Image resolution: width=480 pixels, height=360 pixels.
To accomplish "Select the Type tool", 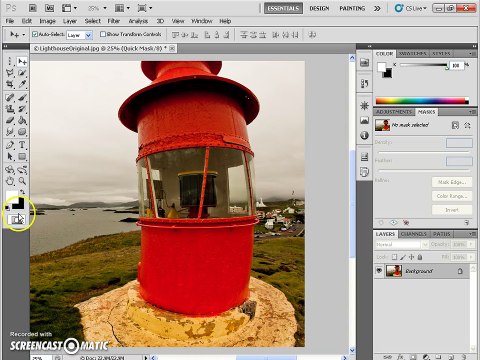I will pyautogui.click(x=22, y=145).
